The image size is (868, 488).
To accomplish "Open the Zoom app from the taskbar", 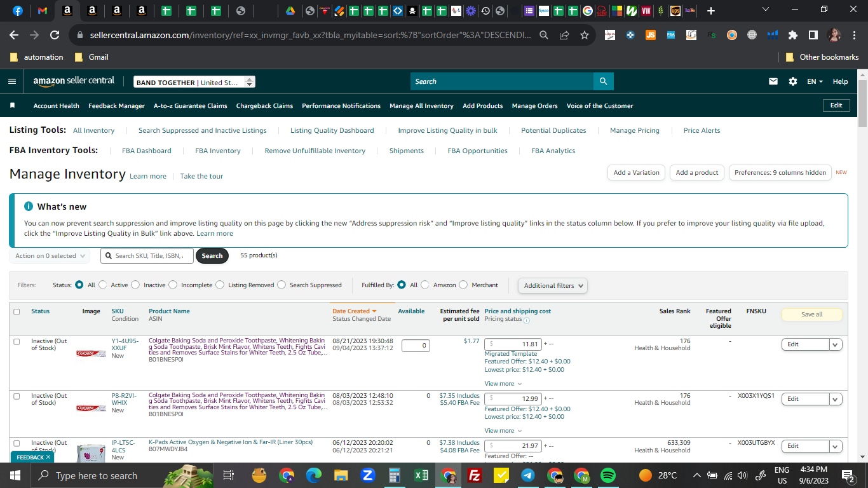I will point(367,475).
